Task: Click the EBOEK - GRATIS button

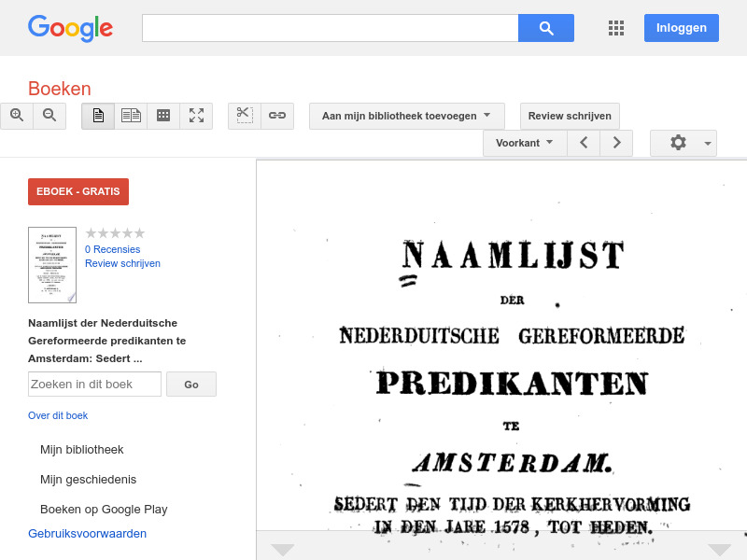Action: tap(78, 190)
